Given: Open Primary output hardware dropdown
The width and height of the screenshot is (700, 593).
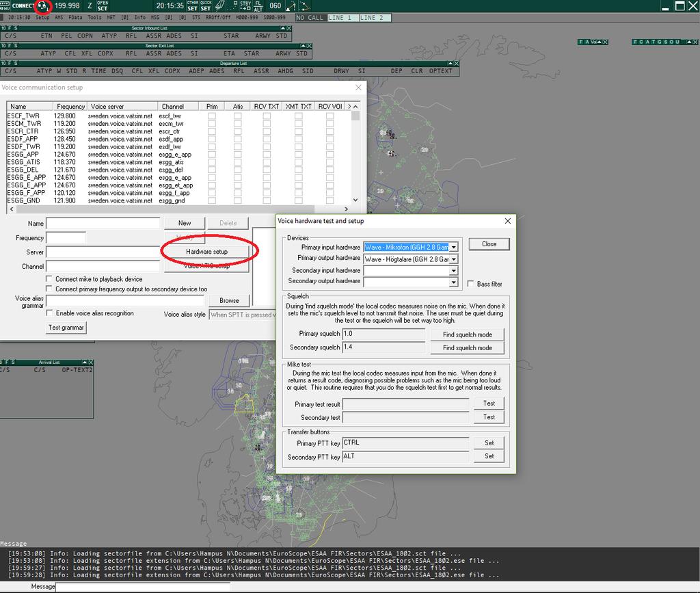Looking at the screenshot, I should pyautogui.click(x=454, y=259).
